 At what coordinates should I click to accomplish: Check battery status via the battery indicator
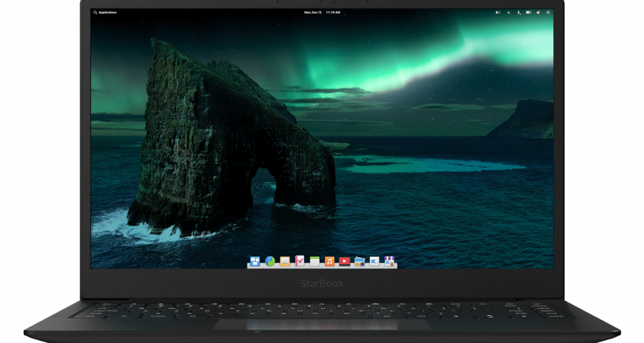pyautogui.click(x=528, y=11)
